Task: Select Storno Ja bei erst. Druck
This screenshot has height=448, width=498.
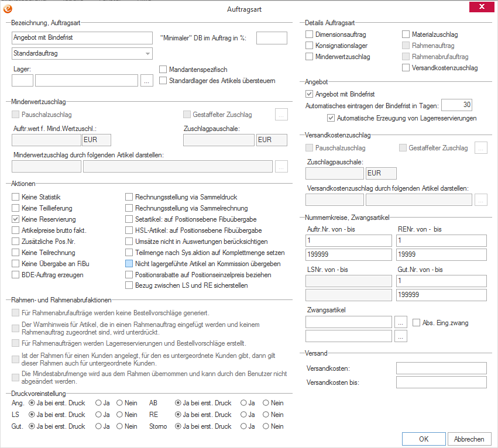Action: click(178, 426)
